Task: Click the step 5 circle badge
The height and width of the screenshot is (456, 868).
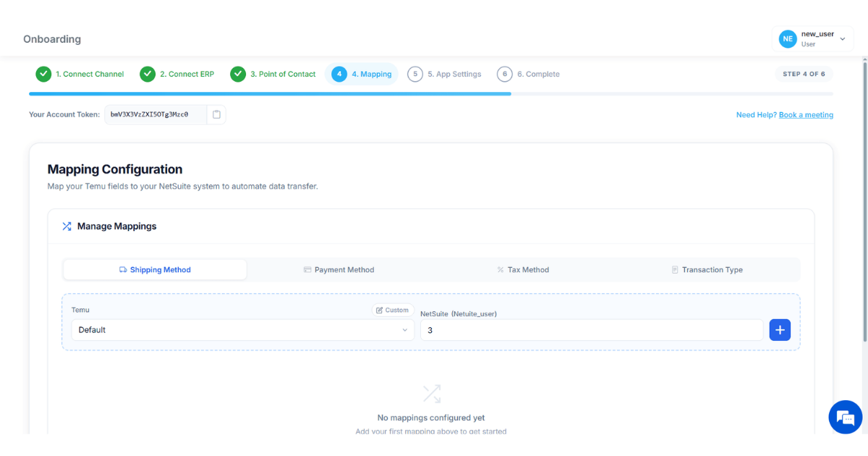Action: pyautogui.click(x=415, y=74)
